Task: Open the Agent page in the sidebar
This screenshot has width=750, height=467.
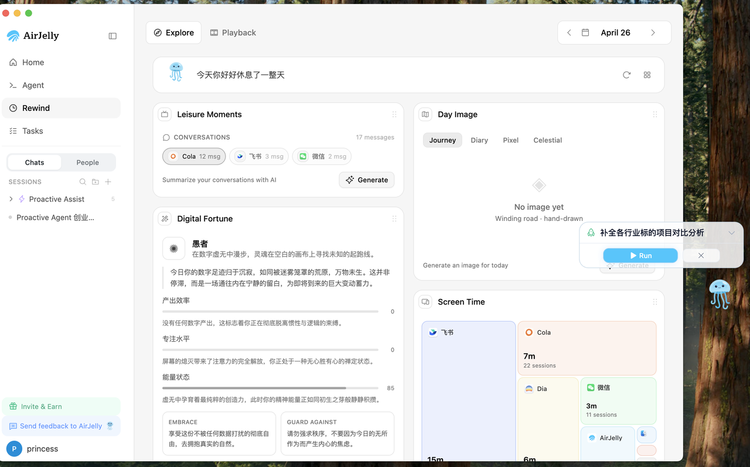Action: [x=33, y=85]
